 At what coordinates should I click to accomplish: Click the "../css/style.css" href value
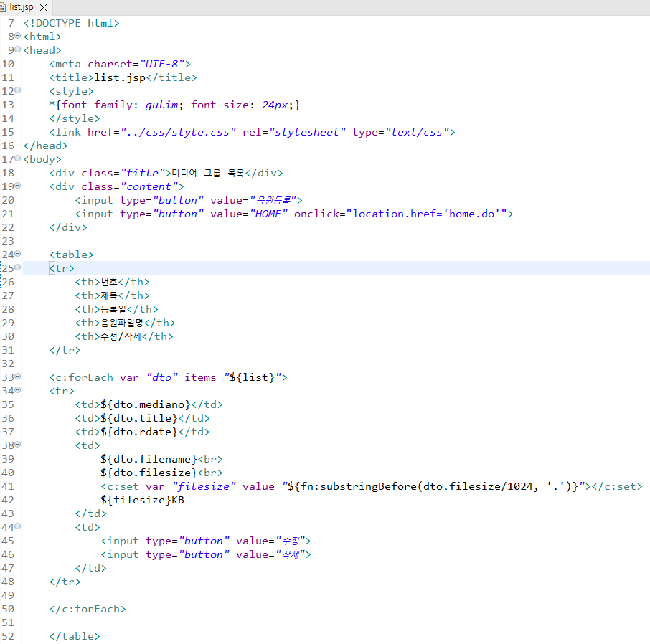(178, 132)
